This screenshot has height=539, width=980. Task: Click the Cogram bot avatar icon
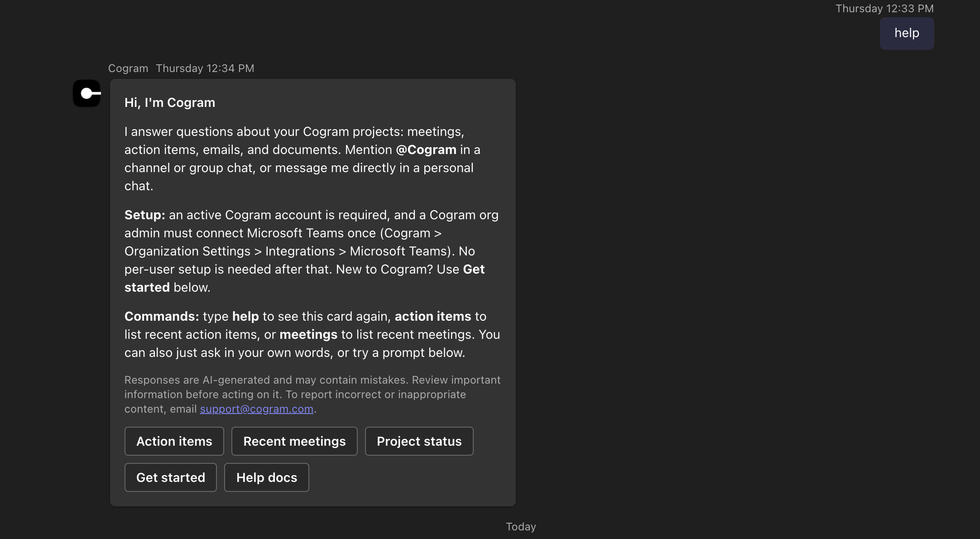86,93
